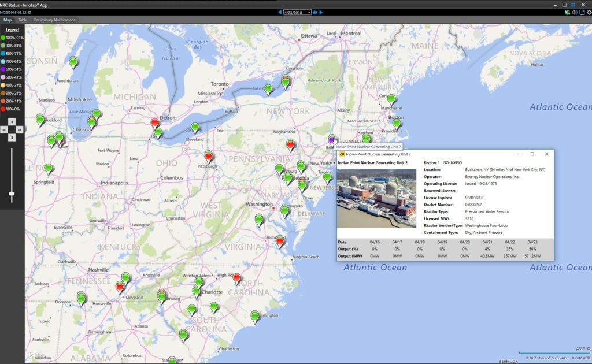Pan the map up with the up arrow
The width and height of the screenshot is (592, 364).
[12, 121]
